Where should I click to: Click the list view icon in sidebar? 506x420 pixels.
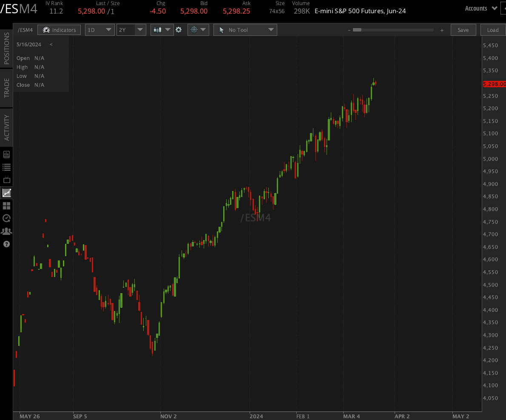tap(6, 167)
